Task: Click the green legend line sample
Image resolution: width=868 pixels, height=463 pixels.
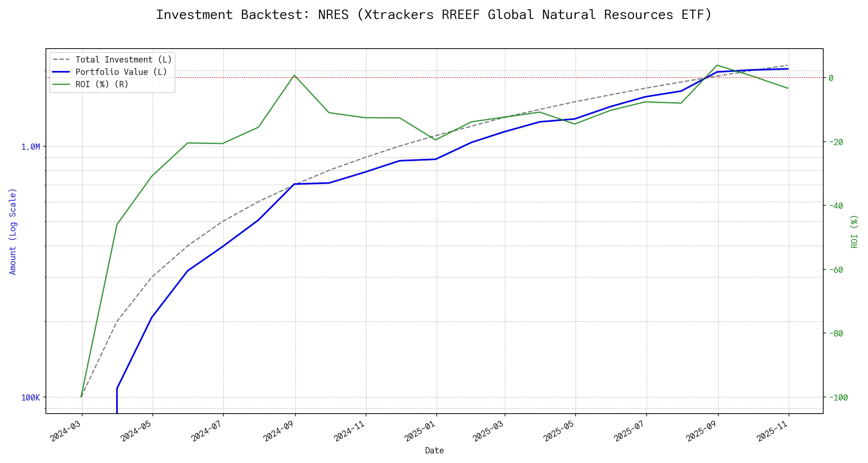Action: 61,84
